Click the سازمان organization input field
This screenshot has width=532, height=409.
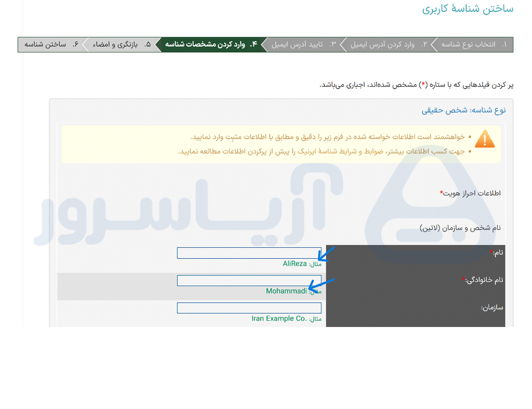(x=249, y=308)
